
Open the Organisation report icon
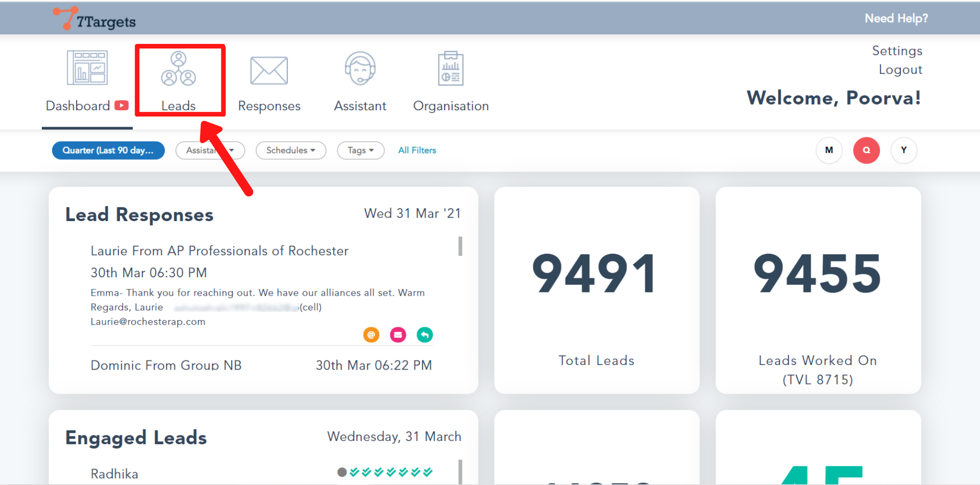pyautogui.click(x=451, y=68)
